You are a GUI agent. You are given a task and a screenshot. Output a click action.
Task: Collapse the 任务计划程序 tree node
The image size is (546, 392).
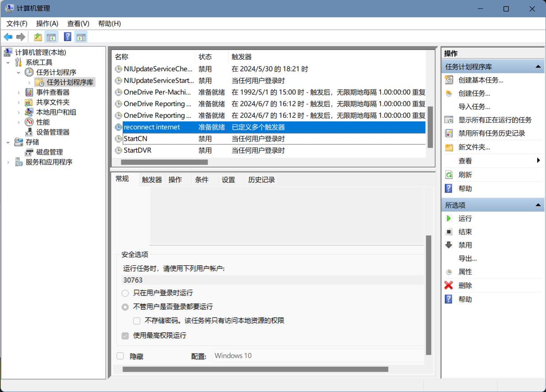19,72
